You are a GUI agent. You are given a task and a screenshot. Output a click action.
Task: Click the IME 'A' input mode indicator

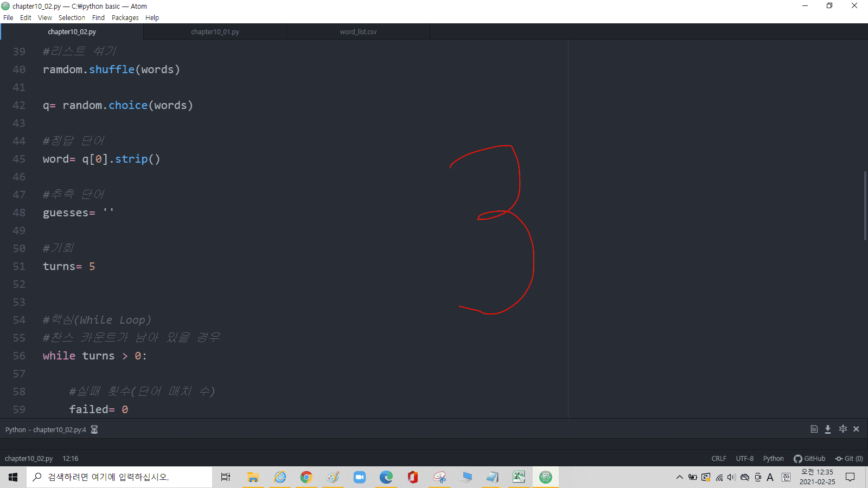[770, 477]
